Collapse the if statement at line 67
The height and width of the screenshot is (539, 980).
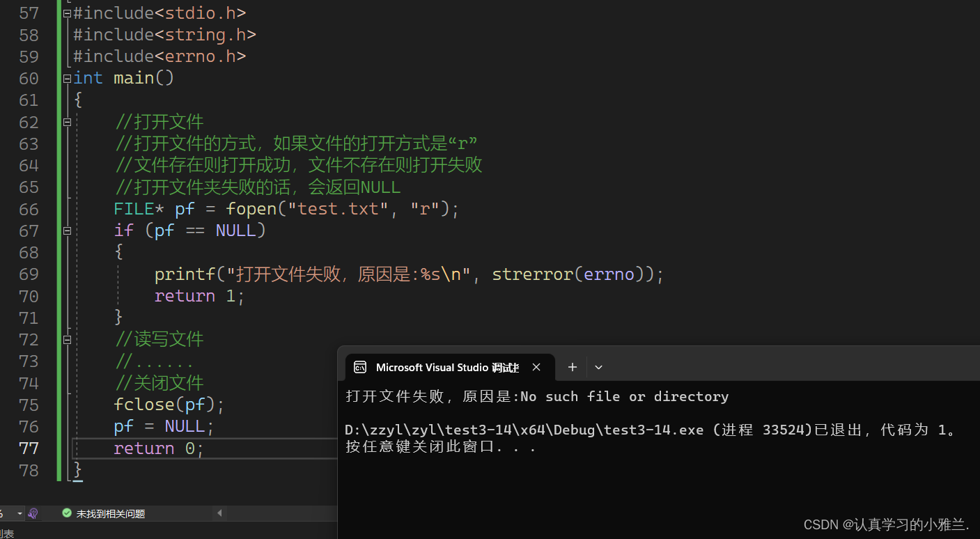point(67,231)
